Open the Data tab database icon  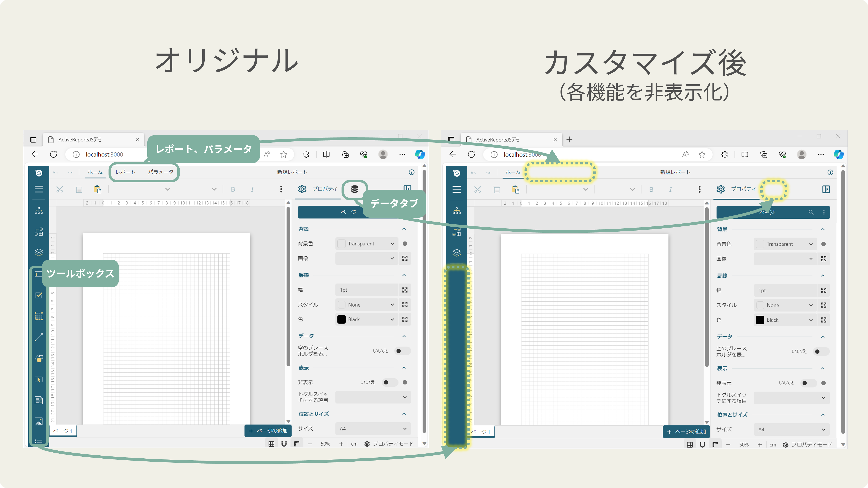tap(354, 189)
